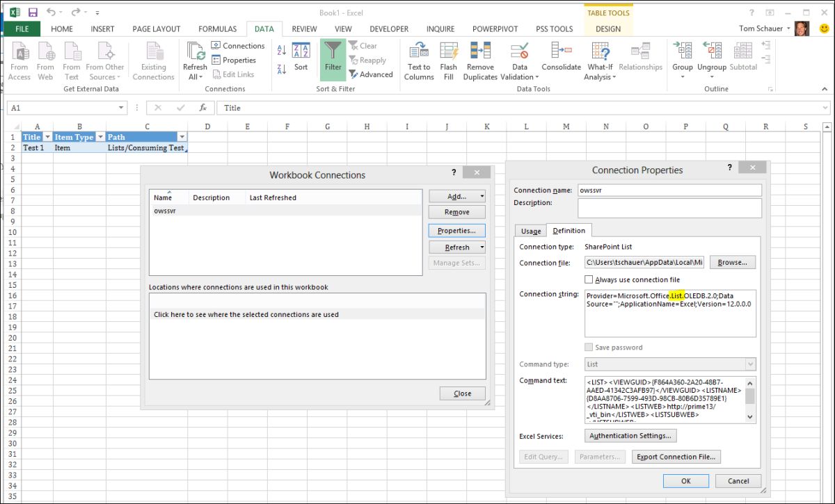Click the Command text scrollbar
Viewport: 835px width, 504px height.
coord(750,400)
